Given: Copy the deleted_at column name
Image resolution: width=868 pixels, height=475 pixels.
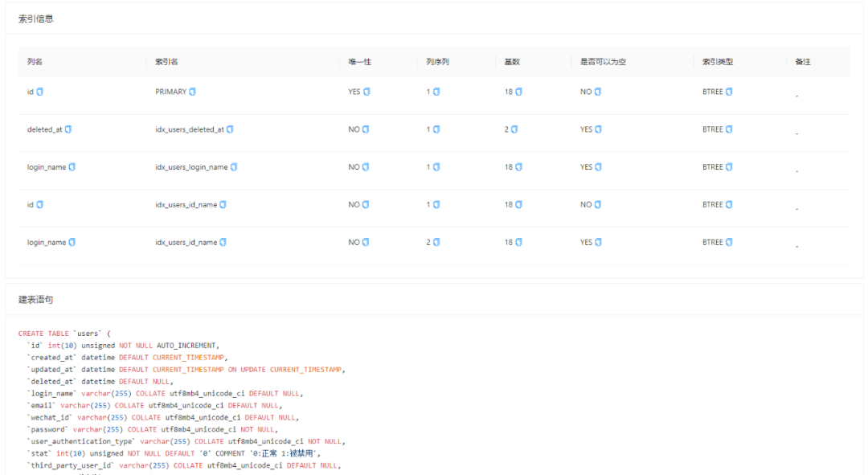Looking at the screenshot, I should pos(68,129).
